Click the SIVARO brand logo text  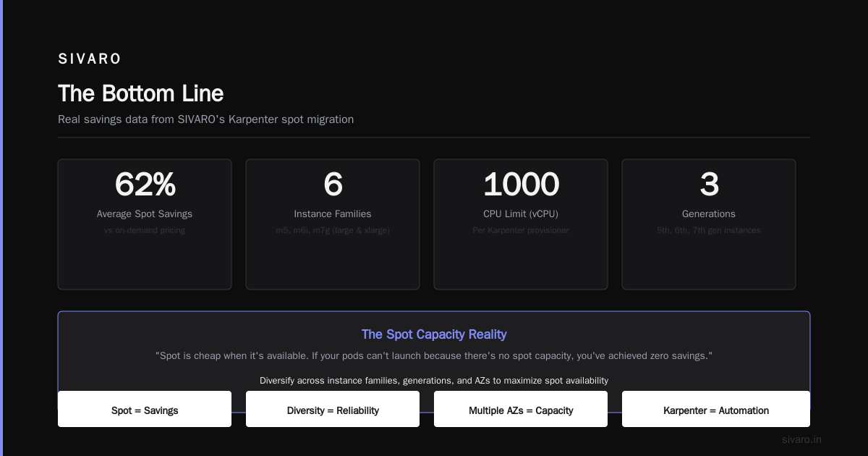coord(90,59)
